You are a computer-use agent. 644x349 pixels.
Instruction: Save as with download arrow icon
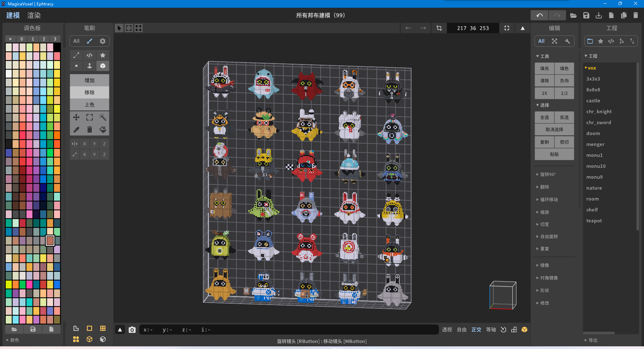point(599,15)
